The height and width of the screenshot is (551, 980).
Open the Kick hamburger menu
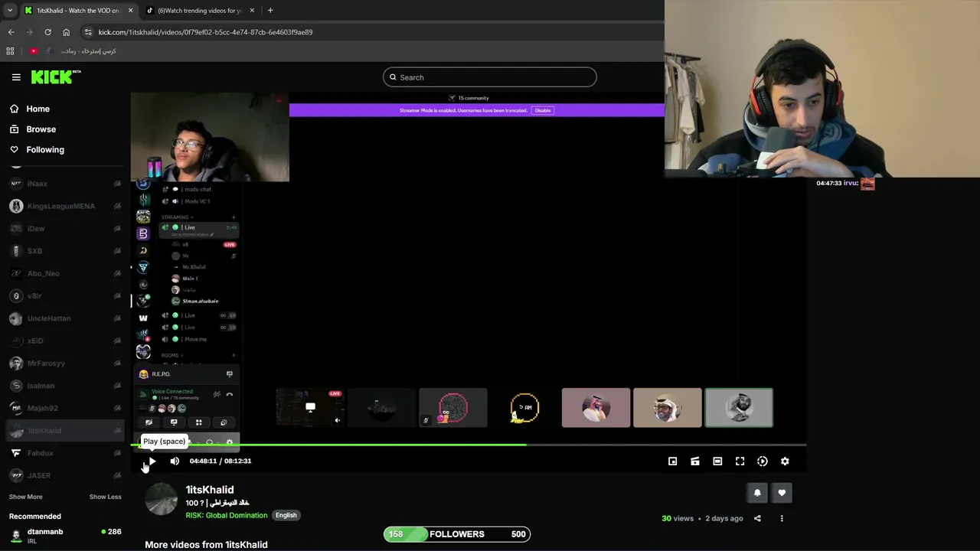click(16, 77)
